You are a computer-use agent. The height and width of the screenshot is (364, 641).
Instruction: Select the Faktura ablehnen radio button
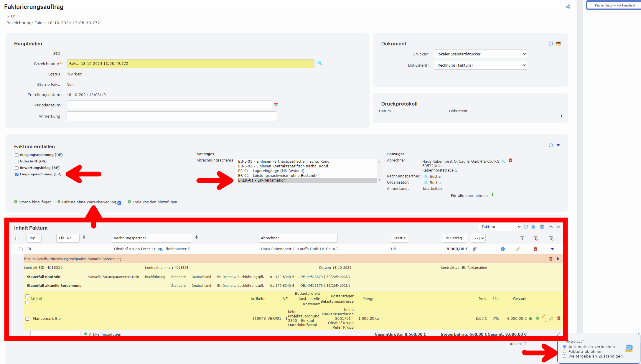pyautogui.click(x=564, y=351)
